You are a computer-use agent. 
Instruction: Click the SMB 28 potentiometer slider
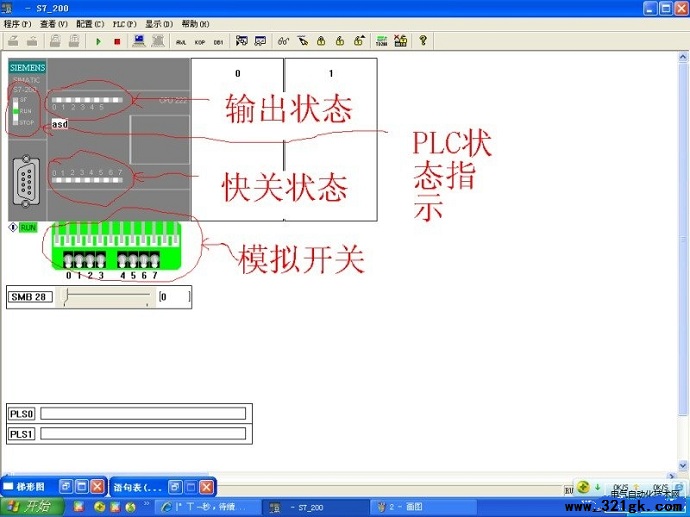pos(106,297)
